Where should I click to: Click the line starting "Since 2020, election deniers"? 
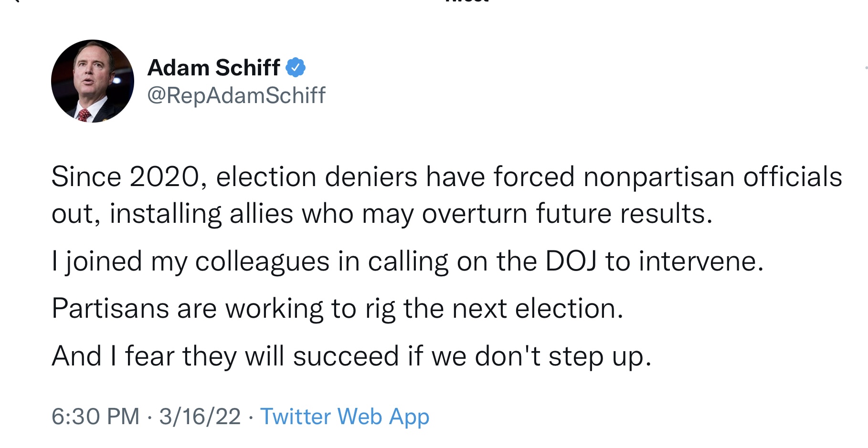click(x=446, y=177)
